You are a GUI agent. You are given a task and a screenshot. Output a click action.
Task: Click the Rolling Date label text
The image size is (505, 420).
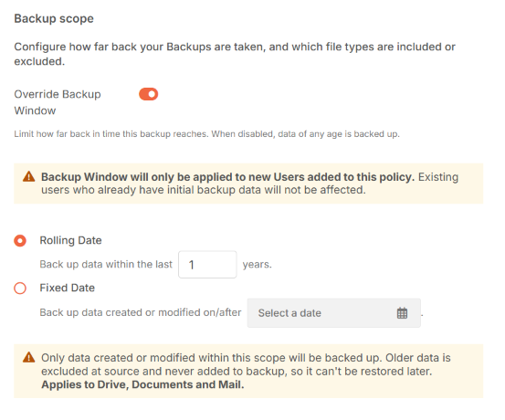(x=70, y=240)
